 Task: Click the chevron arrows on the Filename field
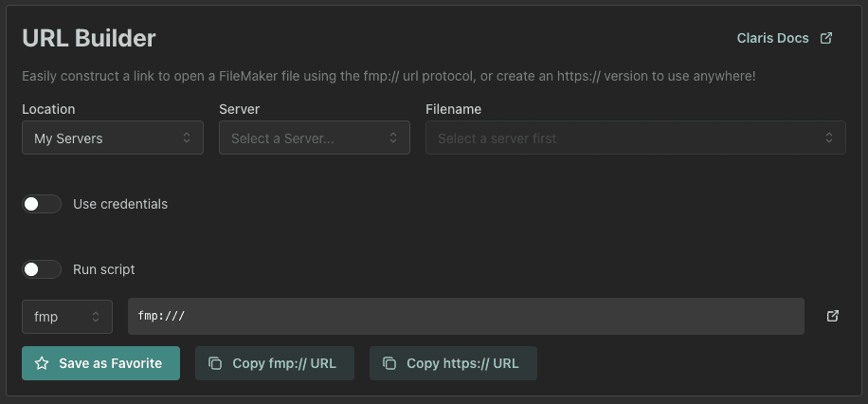click(x=828, y=138)
